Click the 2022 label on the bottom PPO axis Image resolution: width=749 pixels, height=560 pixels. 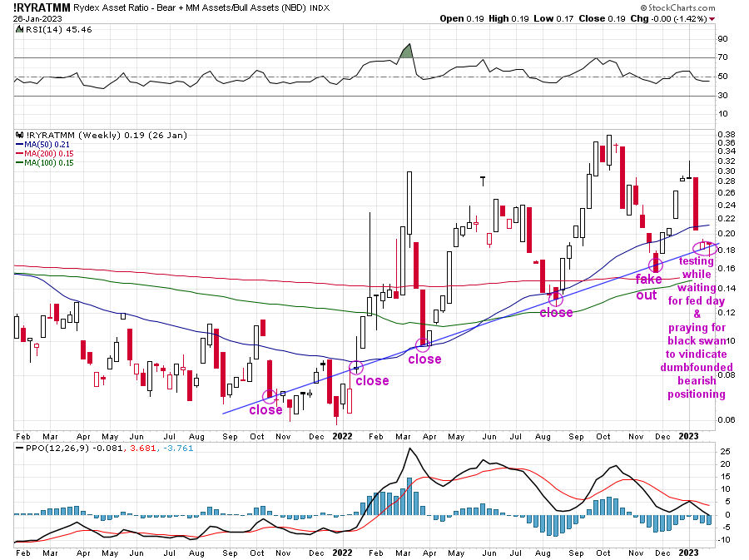tap(343, 553)
